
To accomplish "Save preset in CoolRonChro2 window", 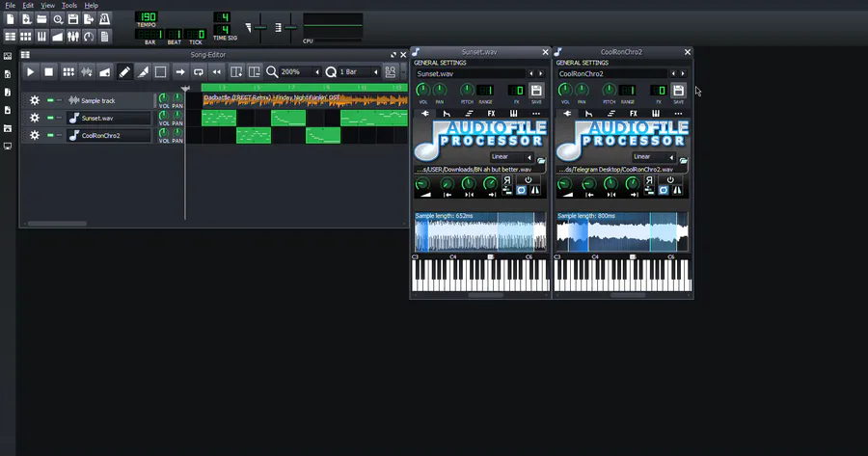I will (x=679, y=91).
